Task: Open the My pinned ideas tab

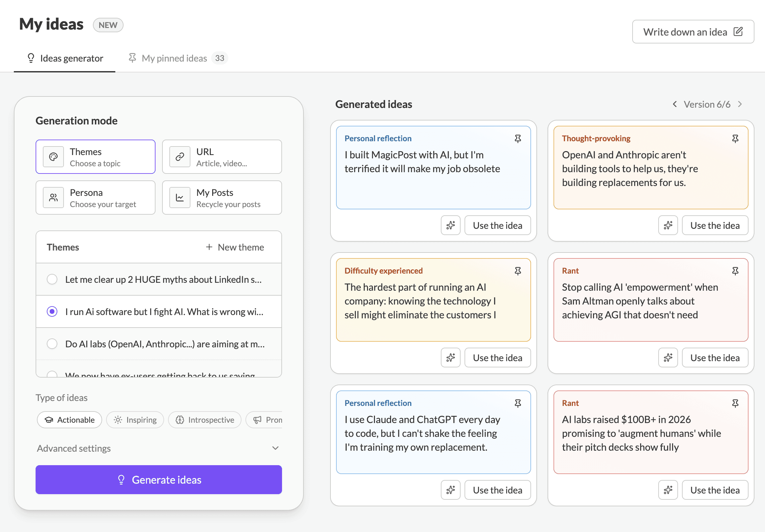Action: [174, 58]
